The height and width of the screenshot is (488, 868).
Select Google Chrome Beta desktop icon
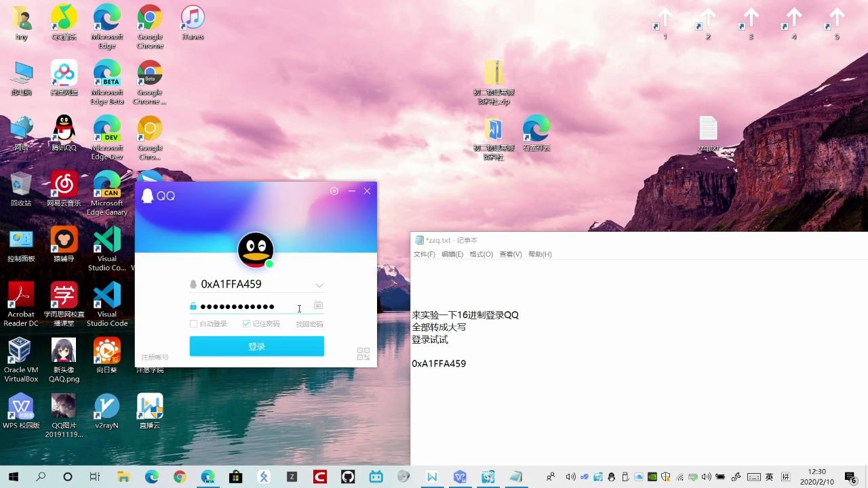[x=150, y=82]
